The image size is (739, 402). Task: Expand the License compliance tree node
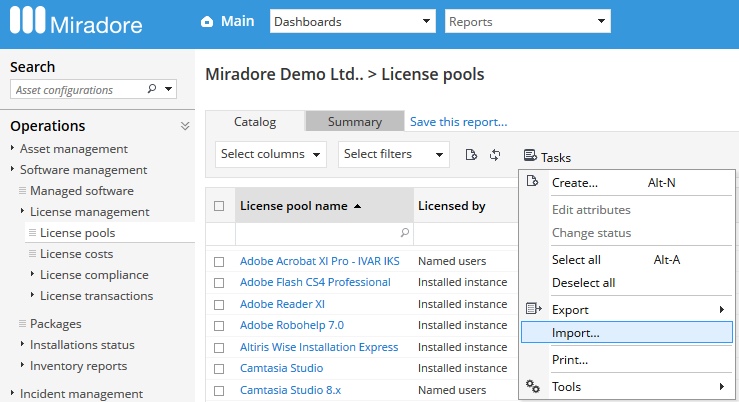pyautogui.click(x=32, y=274)
